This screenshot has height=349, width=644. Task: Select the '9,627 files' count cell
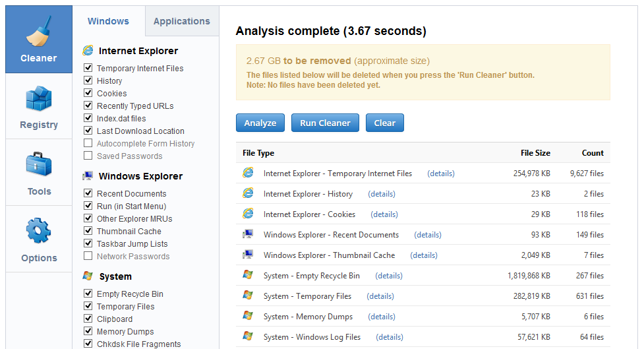click(x=587, y=174)
